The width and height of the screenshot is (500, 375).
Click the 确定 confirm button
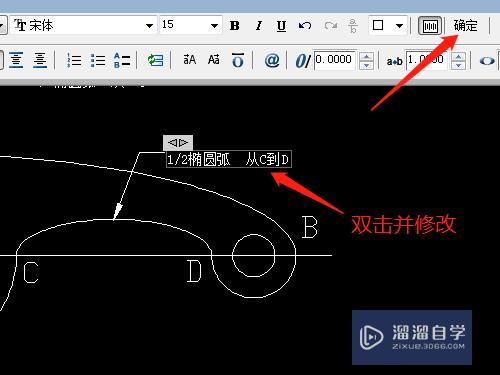[x=465, y=25]
